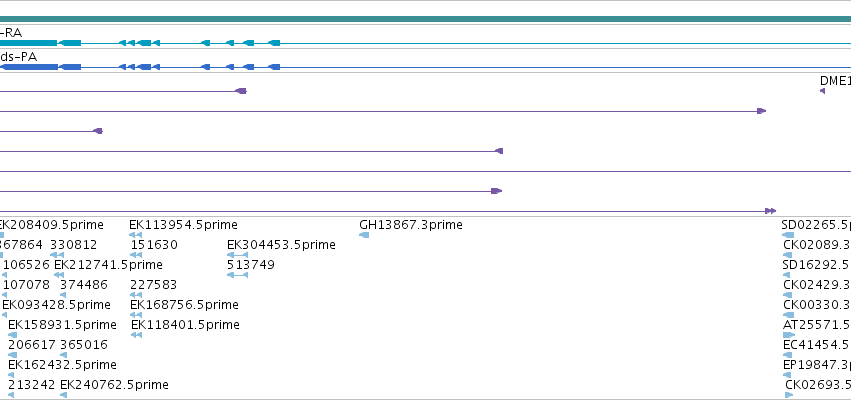Click the ds-PA transcript's large blue exon block
The width and height of the screenshot is (851, 400).
pyautogui.click(x=29, y=67)
